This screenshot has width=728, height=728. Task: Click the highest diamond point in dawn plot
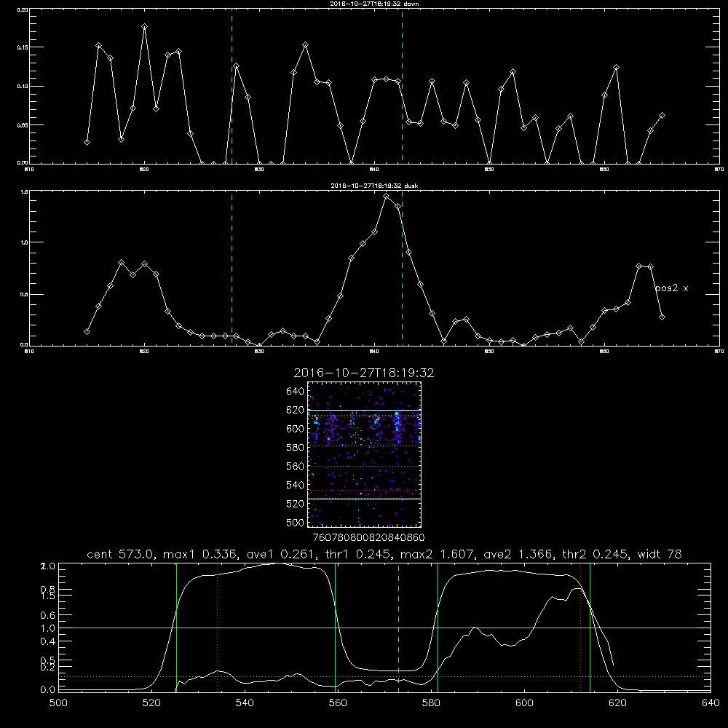[x=144, y=27]
